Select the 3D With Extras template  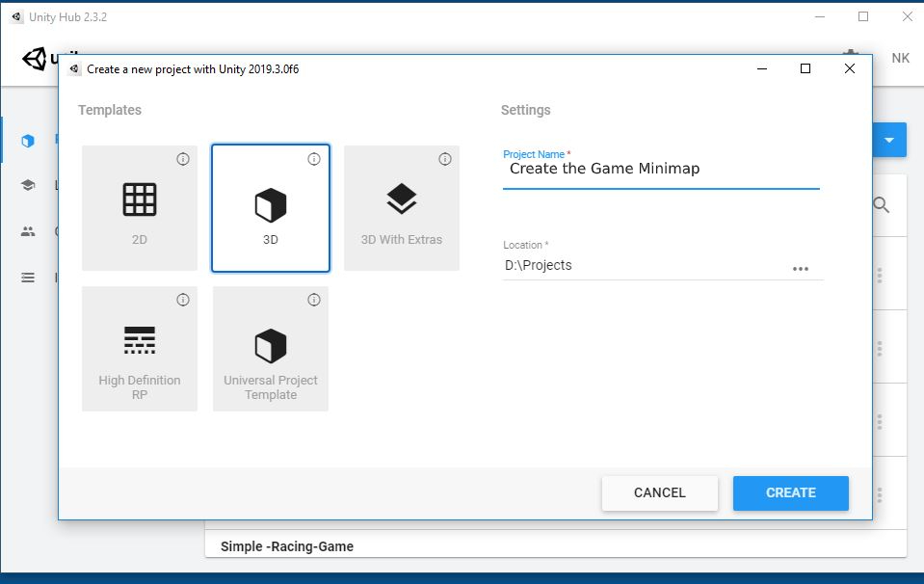pos(401,207)
